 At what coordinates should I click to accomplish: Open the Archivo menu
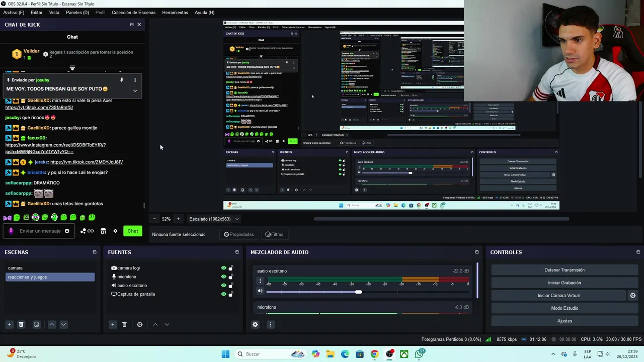pyautogui.click(x=14, y=13)
